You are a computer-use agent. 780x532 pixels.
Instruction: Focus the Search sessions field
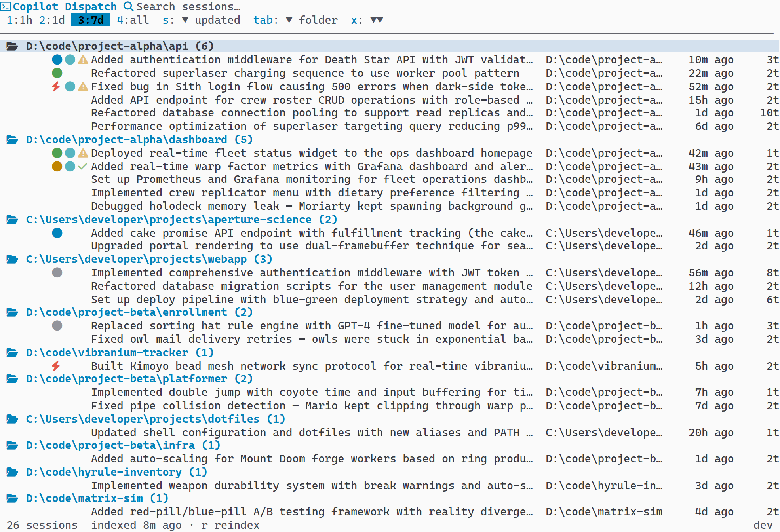(x=188, y=7)
